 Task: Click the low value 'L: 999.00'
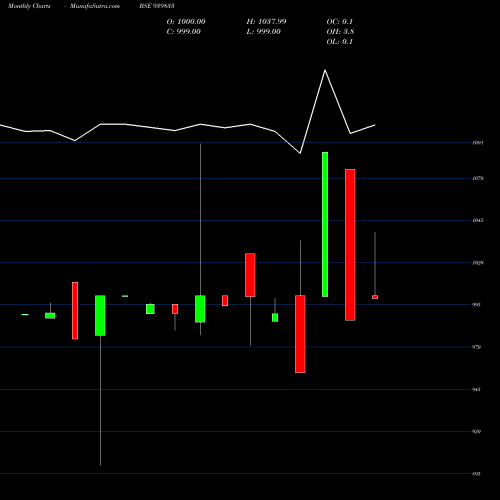(264, 32)
